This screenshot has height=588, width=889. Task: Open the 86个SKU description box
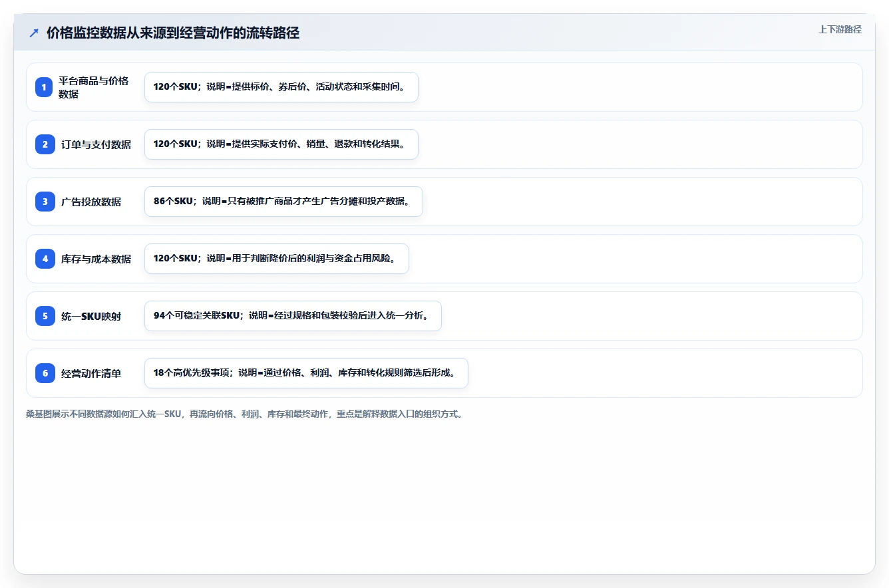point(283,202)
